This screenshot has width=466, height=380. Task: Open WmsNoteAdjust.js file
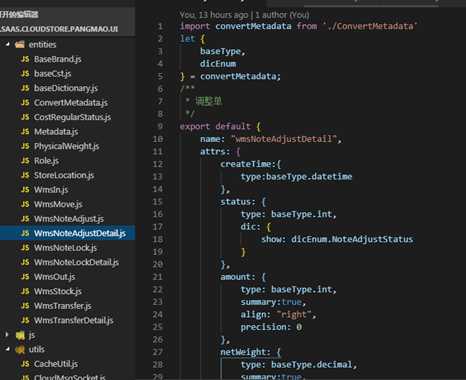click(69, 219)
